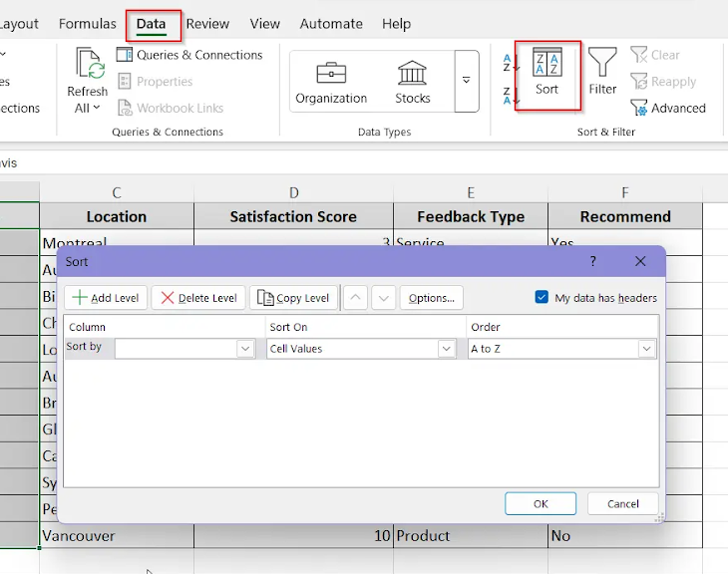Image resolution: width=728 pixels, height=574 pixels.
Task: Click the No cell in Recommend column
Action: pos(625,535)
